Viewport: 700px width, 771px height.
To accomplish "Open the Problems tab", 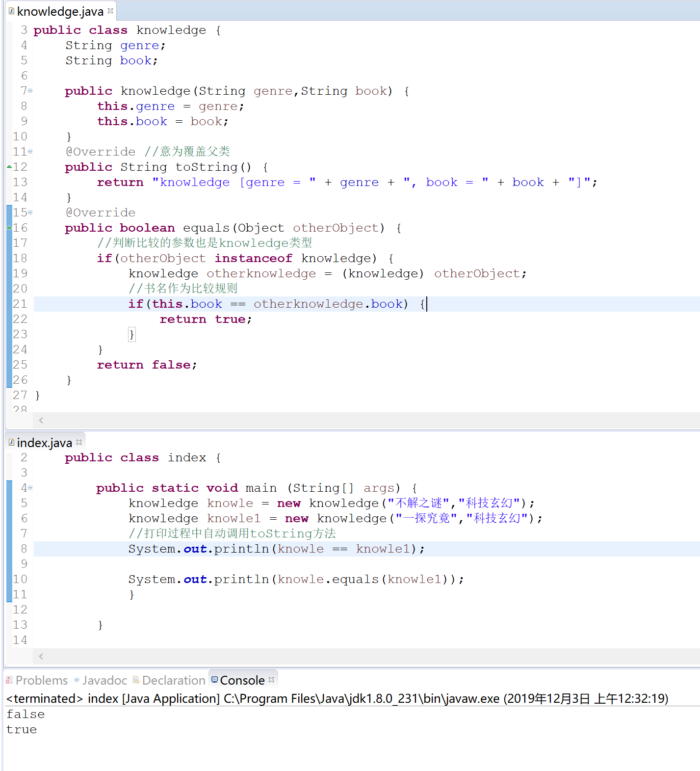I will [x=37, y=680].
